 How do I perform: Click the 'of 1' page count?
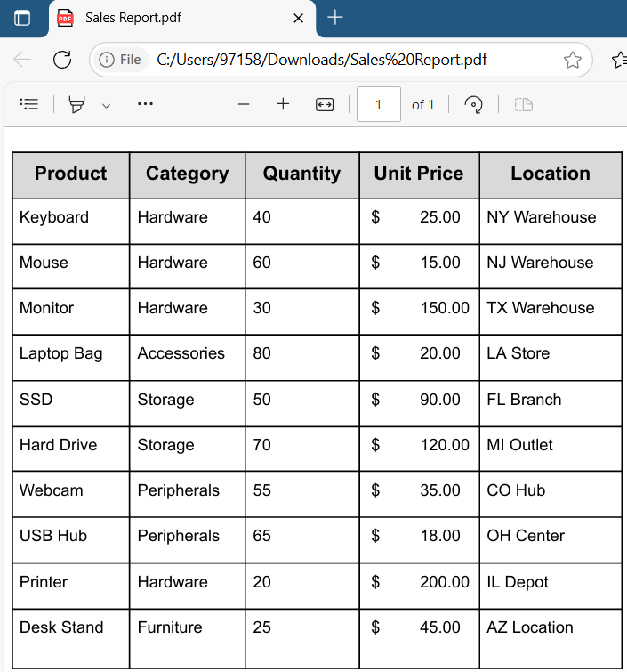[x=422, y=105]
